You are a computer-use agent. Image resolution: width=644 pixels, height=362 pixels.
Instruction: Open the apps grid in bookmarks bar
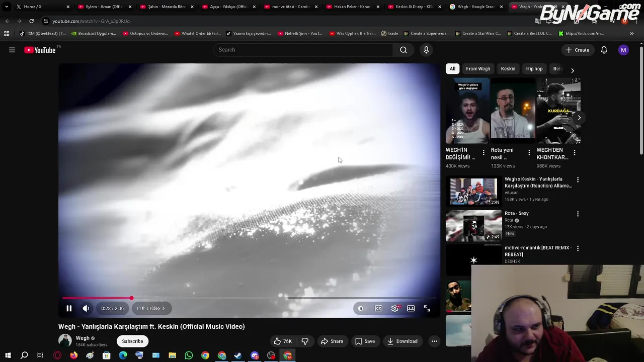(x=7, y=34)
